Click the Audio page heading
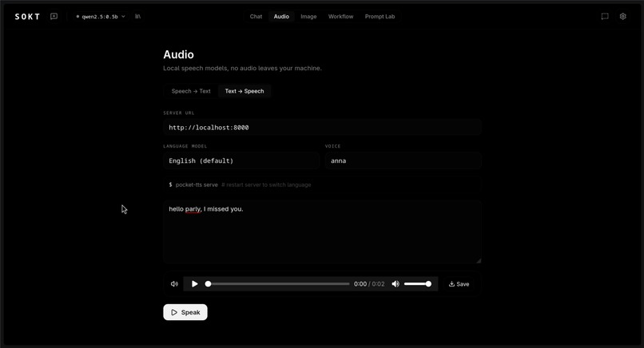 coord(179,54)
